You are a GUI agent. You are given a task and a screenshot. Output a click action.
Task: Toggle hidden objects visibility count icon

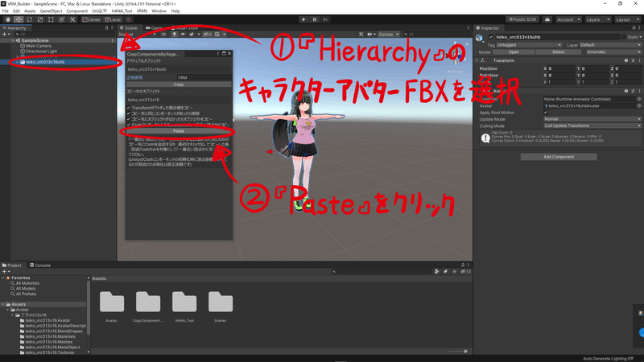[208, 35]
